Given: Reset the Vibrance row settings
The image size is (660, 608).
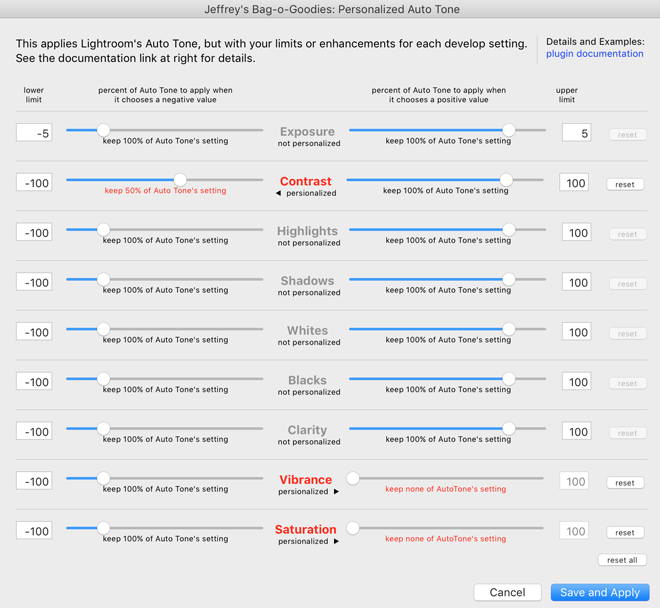Looking at the screenshot, I should (x=625, y=483).
